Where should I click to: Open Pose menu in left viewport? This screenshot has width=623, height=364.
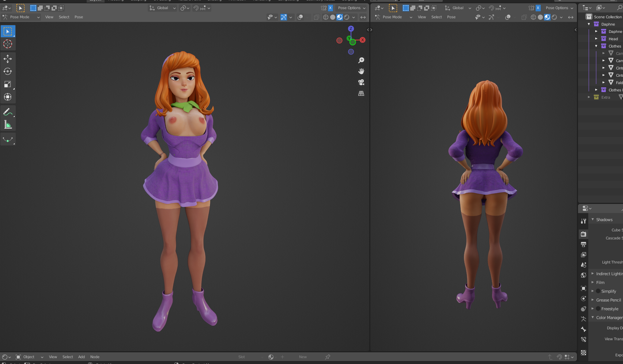[x=79, y=17]
